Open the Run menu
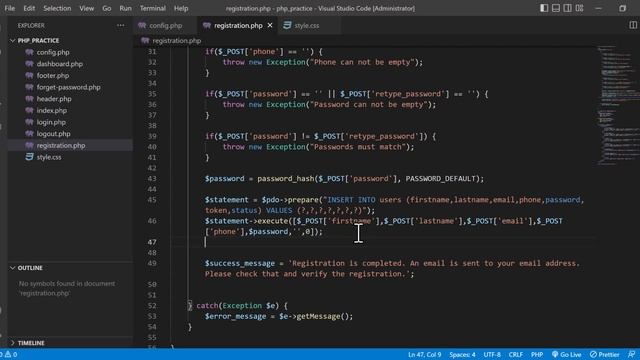The width and height of the screenshot is (640, 360). pos(125,8)
